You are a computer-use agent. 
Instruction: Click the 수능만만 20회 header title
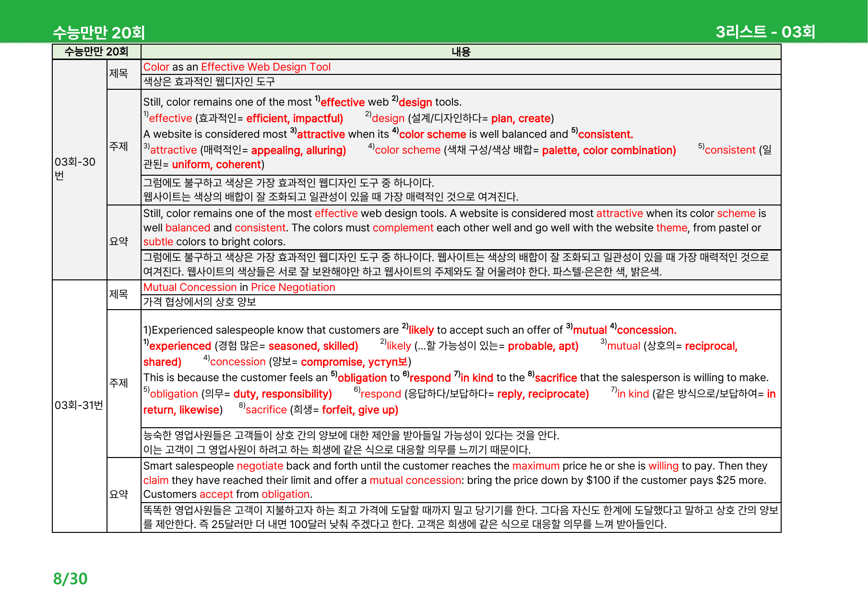(x=99, y=33)
